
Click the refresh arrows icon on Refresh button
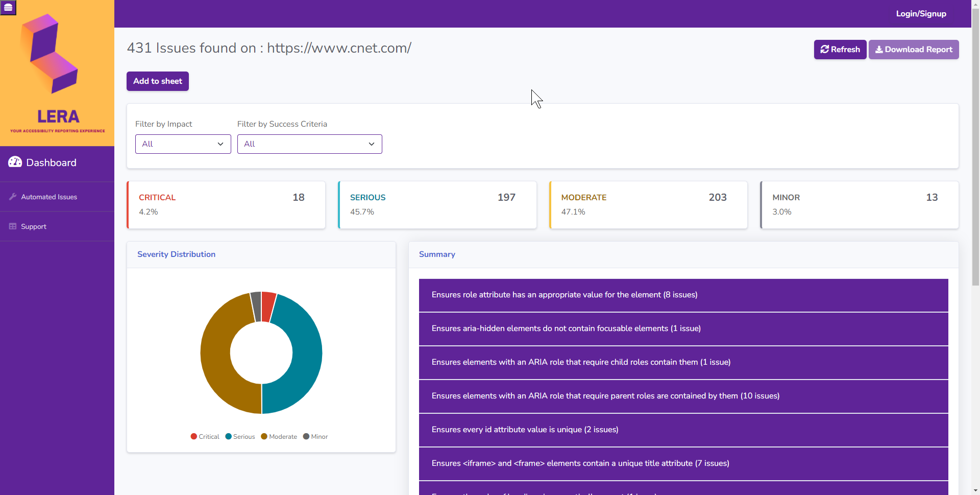824,49
